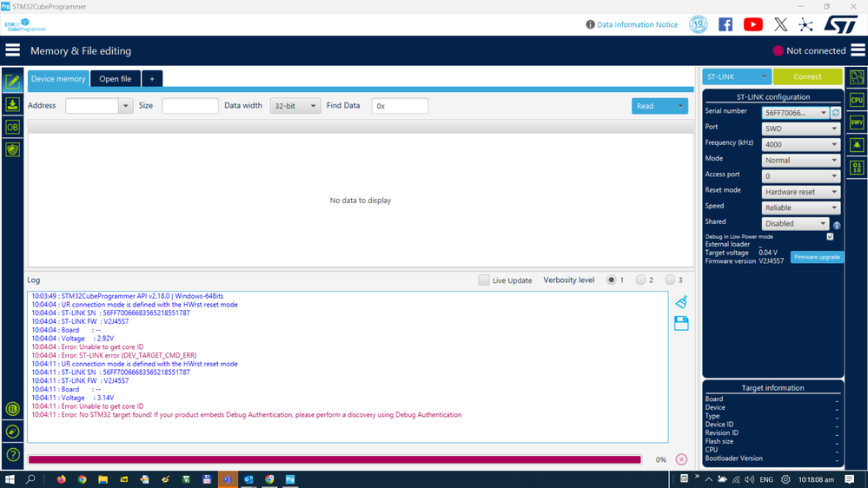The height and width of the screenshot is (488, 868).
Task: Click the Connect button
Action: tap(807, 77)
